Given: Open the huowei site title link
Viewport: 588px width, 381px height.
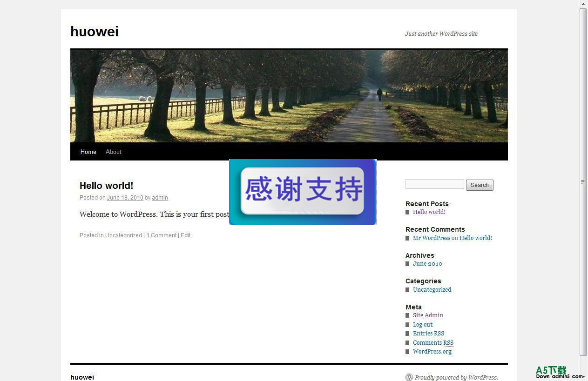Looking at the screenshot, I should (95, 32).
